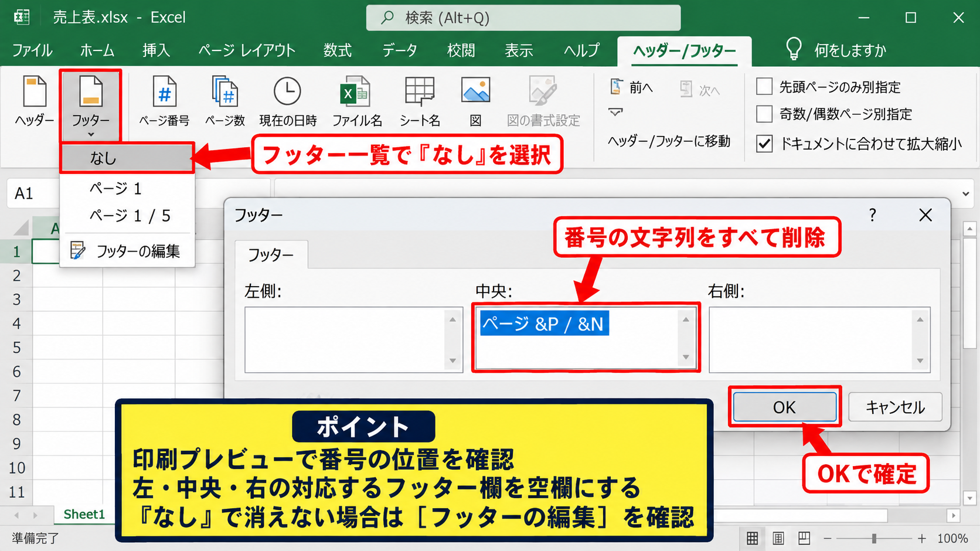
Task: Click the dialog help question mark
Action: [872, 215]
